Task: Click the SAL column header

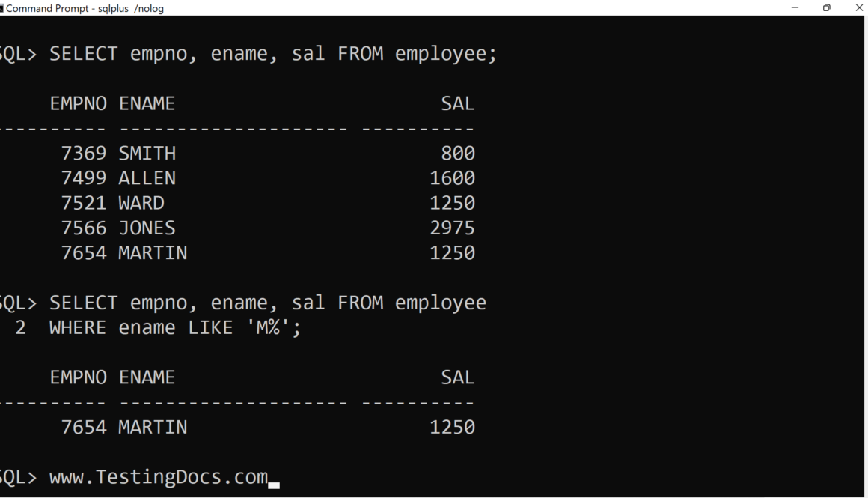Action: point(458,103)
